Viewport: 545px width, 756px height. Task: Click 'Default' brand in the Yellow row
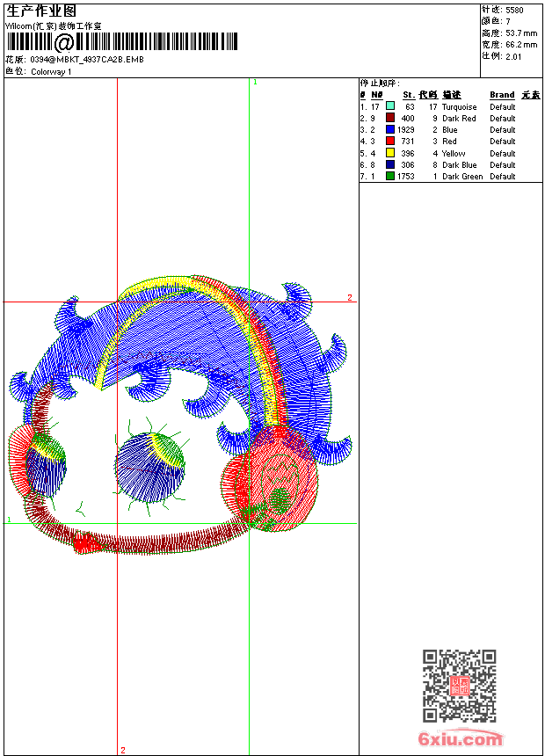502,154
